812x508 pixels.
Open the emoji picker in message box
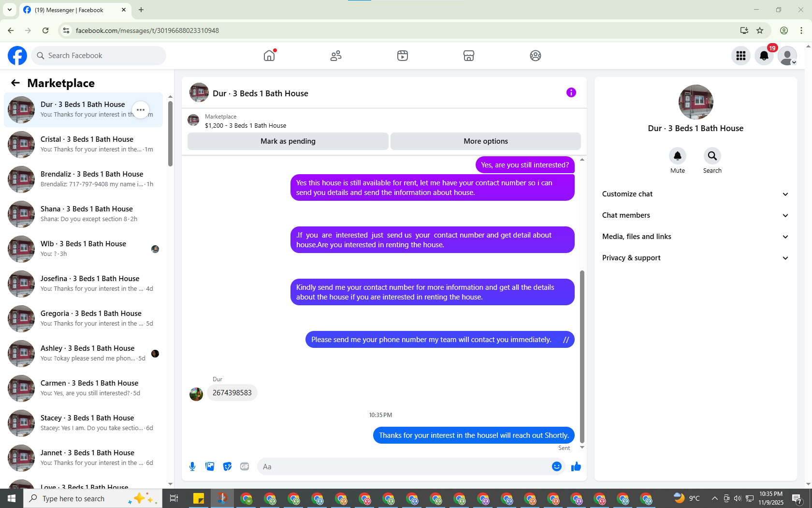557,466
